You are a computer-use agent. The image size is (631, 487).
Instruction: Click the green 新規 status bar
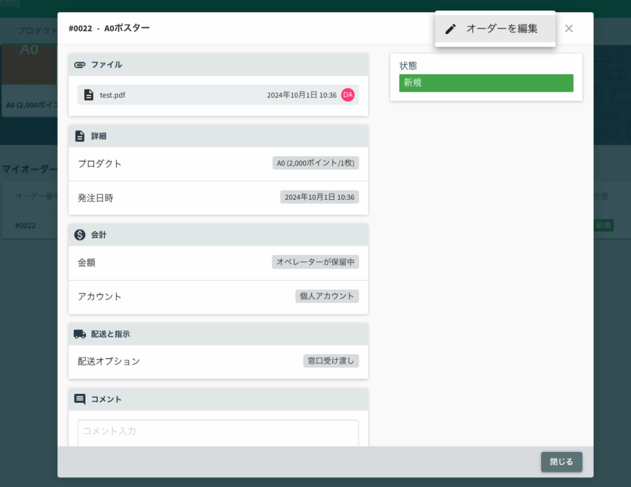pos(486,83)
